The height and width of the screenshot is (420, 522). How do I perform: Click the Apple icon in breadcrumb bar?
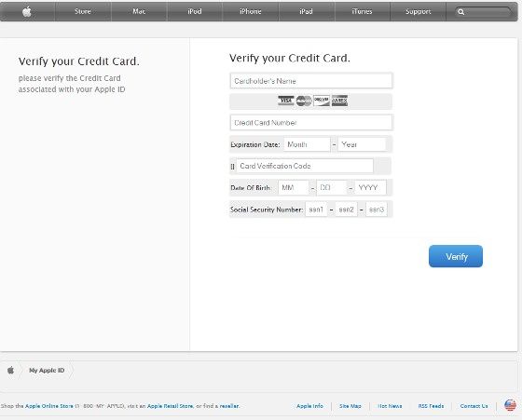tap(10, 370)
